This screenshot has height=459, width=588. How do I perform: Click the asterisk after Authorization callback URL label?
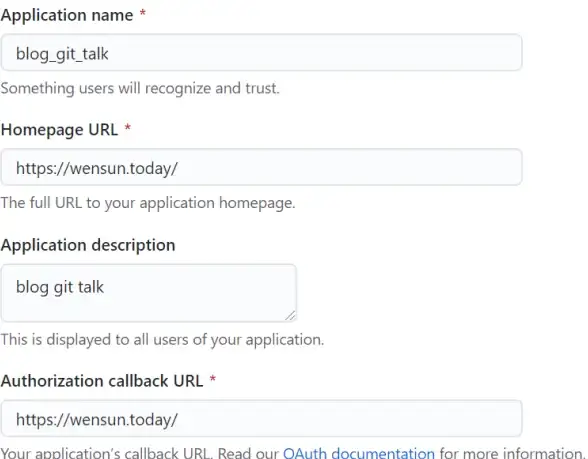(213, 379)
